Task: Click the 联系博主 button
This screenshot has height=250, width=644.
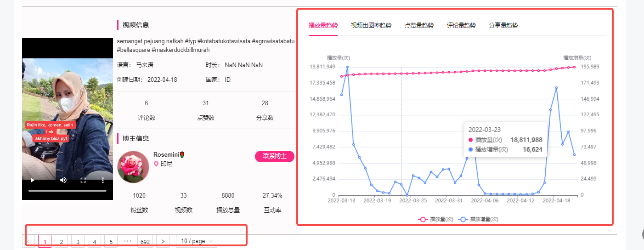Action: click(x=275, y=156)
